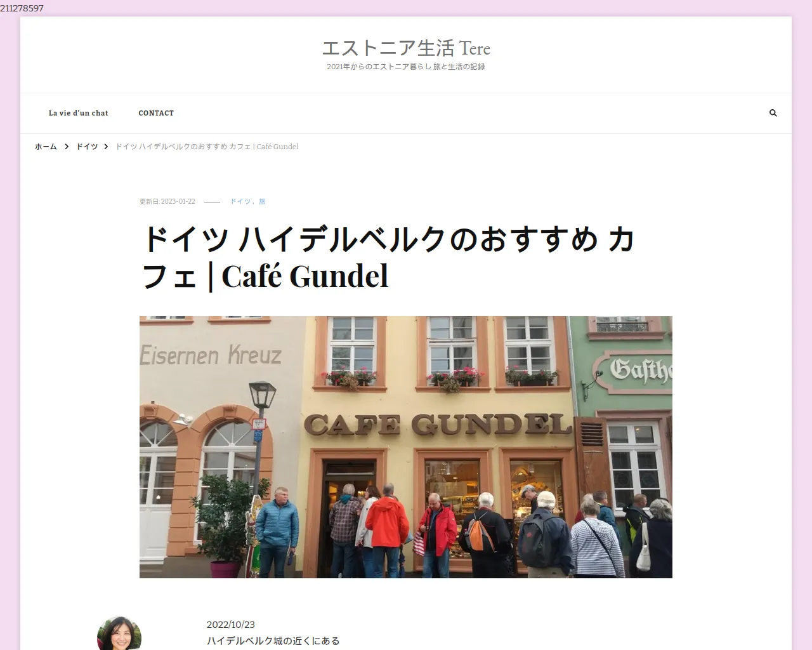Click the Café Gundel featured photo
Screen dimensions: 812x650
[406, 447]
